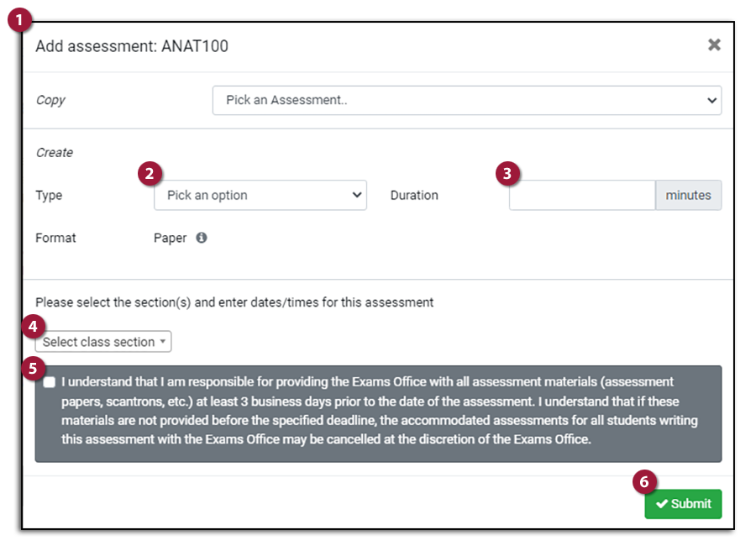
Task: Click the Add assessment: ANAT100 title
Action: coord(132,46)
